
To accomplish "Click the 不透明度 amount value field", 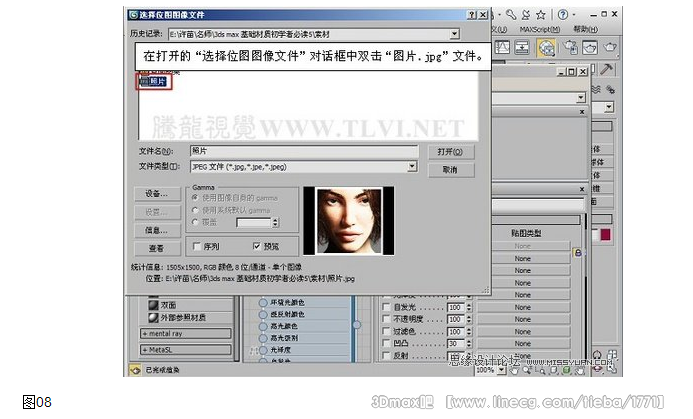I will (456, 319).
